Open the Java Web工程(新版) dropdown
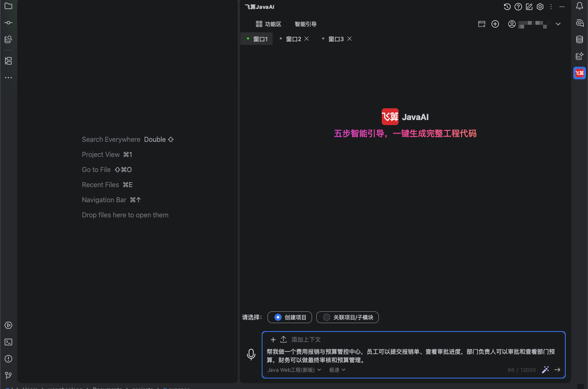Screen dimensions: 588x389 click(294, 370)
